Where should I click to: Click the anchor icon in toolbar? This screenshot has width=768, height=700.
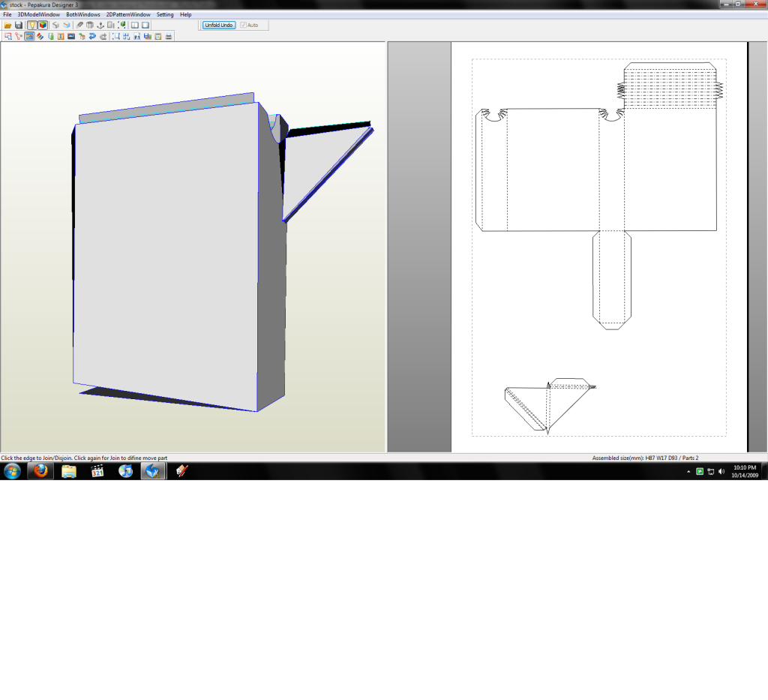pyautogui.click(x=100, y=25)
